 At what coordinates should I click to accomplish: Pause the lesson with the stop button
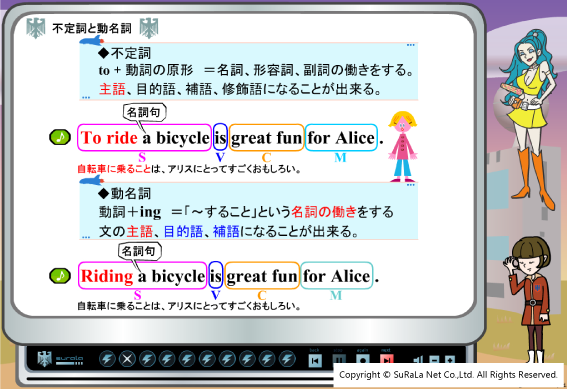pyautogui.click(x=338, y=360)
